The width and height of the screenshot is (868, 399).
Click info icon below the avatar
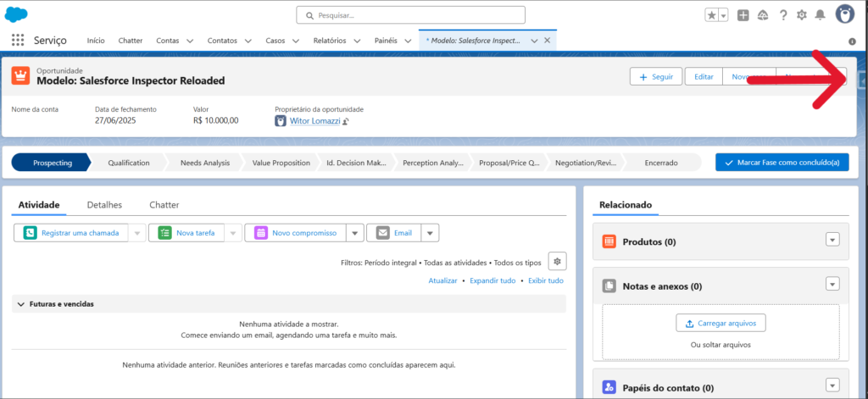coord(852,42)
